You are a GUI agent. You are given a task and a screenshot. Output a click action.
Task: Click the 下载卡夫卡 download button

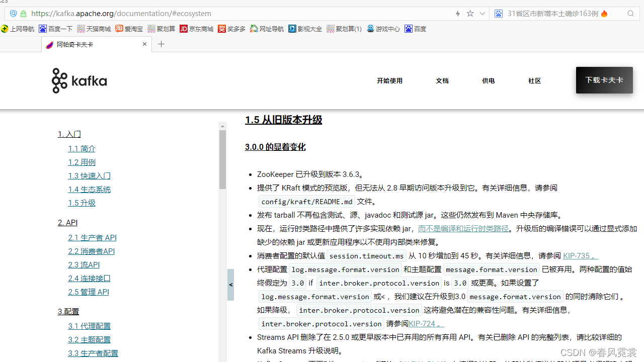click(604, 80)
